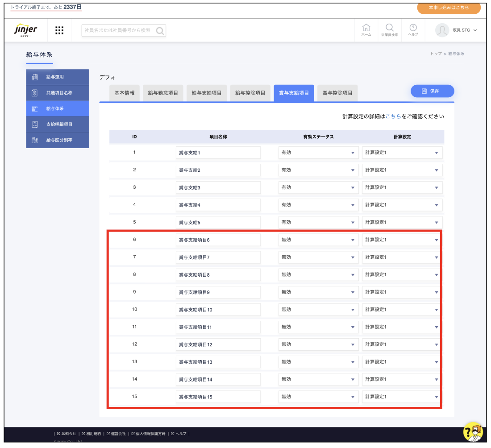The width and height of the screenshot is (491, 448).
Task: Open the こちら calculation details link
Action: coord(393,117)
